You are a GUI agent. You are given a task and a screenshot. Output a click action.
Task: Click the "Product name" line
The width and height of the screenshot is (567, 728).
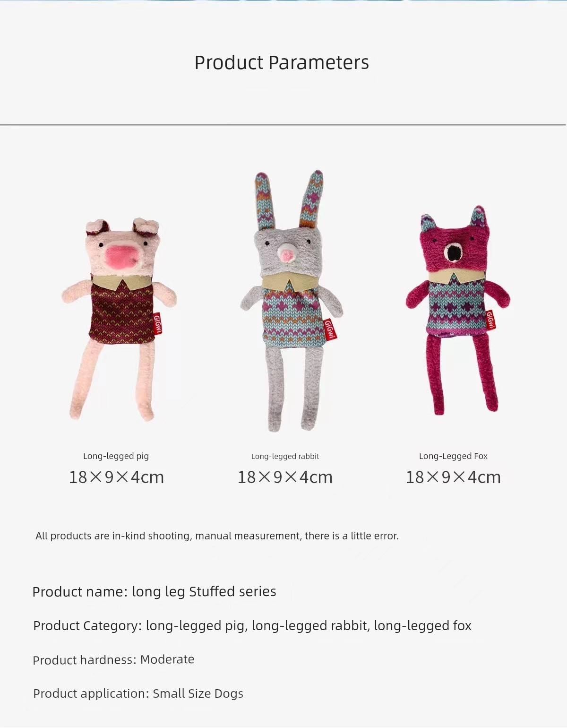(x=154, y=592)
